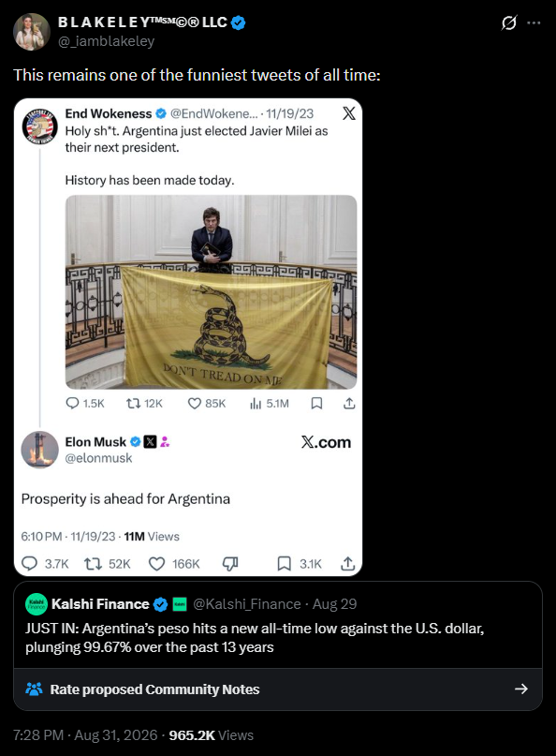Click BLAKELEY's blue verified badge
The image size is (556, 756).
coord(238,22)
